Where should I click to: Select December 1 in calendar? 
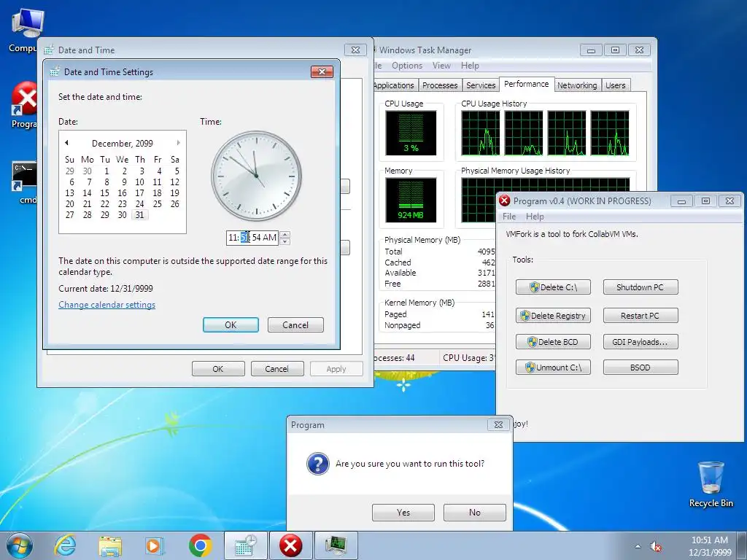pyautogui.click(x=107, y=171)
